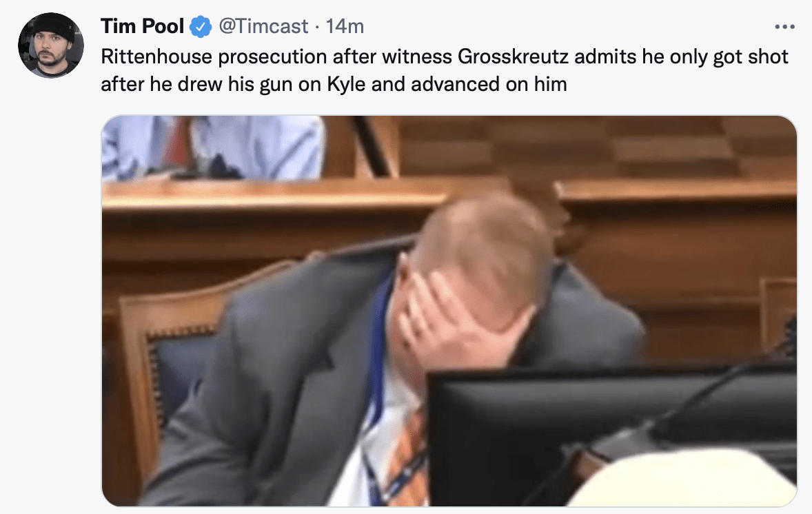The width and height of the screenshot is (812, 514).
Task: Click the hand covering man's face in photo
Action: [456, 316]
